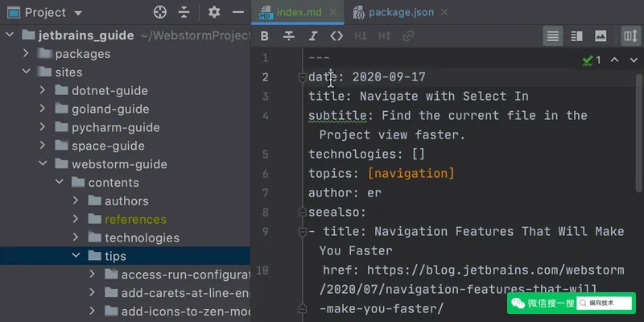The height and width of the screenshot is (322, 644).
Task: Expand the goland-guide folder
Action: coord(43,109)
